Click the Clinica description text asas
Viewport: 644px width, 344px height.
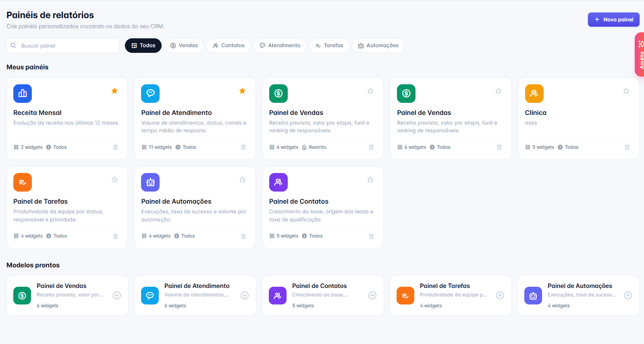pos(531,123)
